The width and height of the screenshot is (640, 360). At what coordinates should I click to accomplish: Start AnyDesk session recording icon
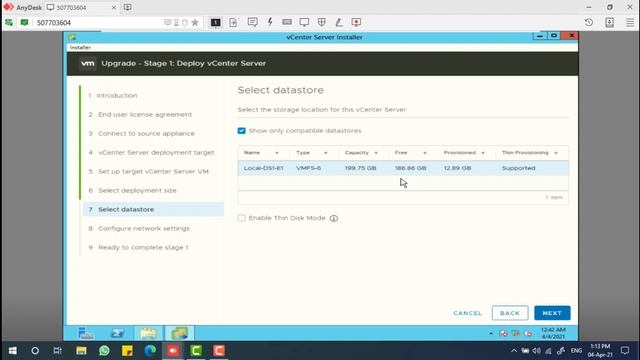pyautogui.click(x=356, y=22)
